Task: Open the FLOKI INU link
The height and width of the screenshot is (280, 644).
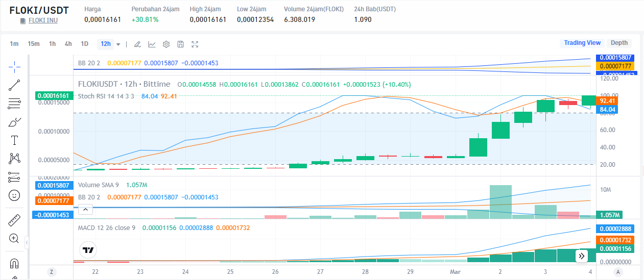Action: tap(43, 20)
